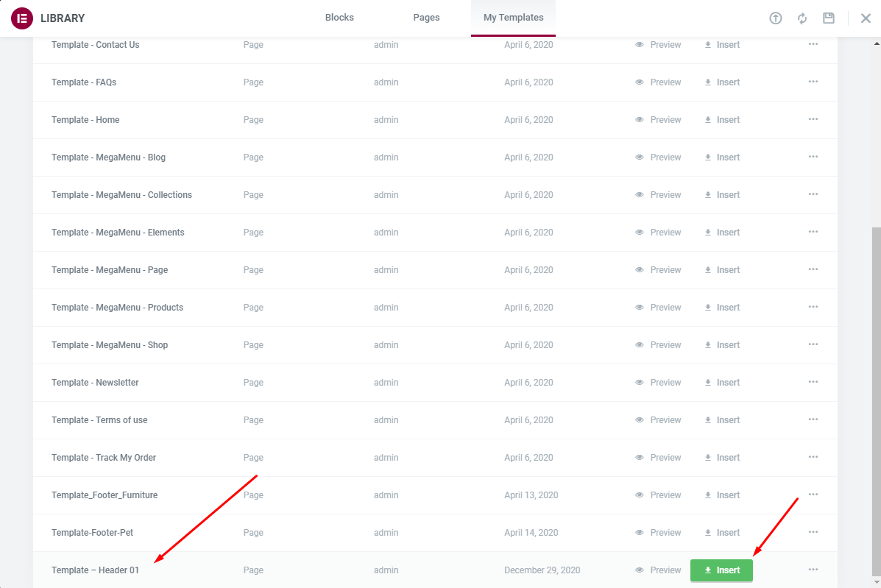881x588 pixels.
Task: Preview Template - MegaMenu - Products
Action: click(658, 307)
